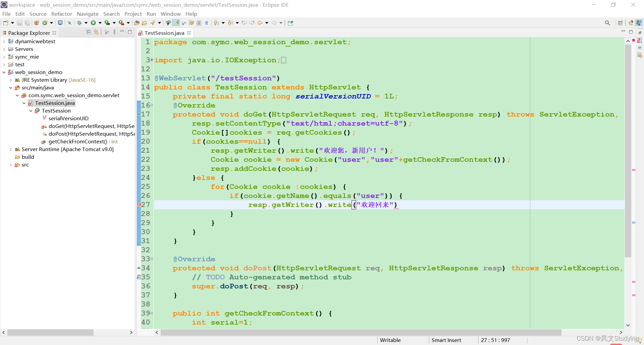This screenshot has height=345, width=644.
Task: Collapse the src/main/java folder
Action: (x=11, y=88)
